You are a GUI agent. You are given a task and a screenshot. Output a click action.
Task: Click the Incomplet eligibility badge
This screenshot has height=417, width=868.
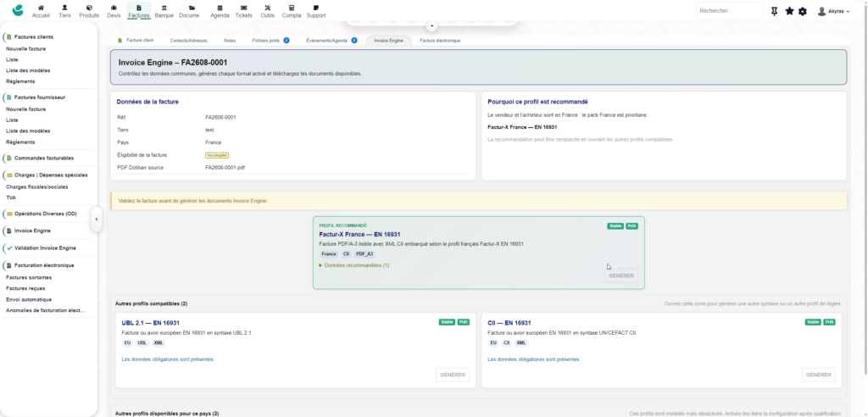click(x=217, y=156)
